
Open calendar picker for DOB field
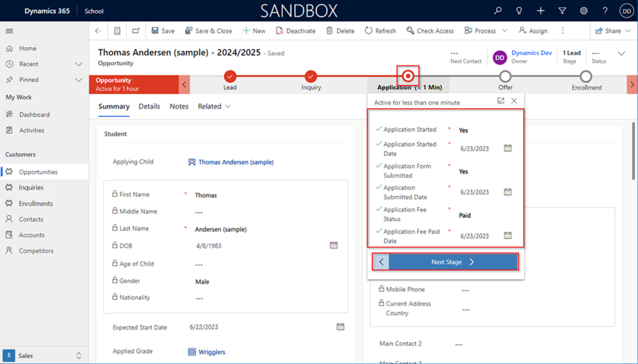tap(334, 245)
